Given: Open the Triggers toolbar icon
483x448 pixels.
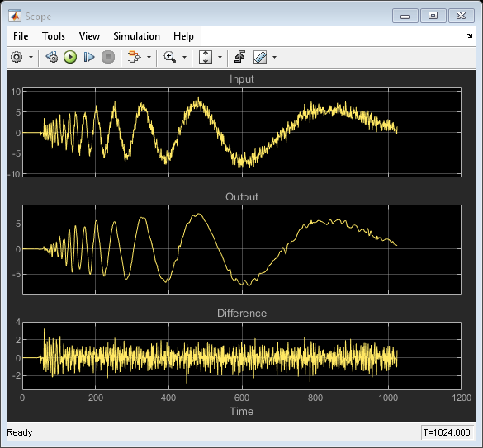Looking at the screenshot, I should 239,57.
